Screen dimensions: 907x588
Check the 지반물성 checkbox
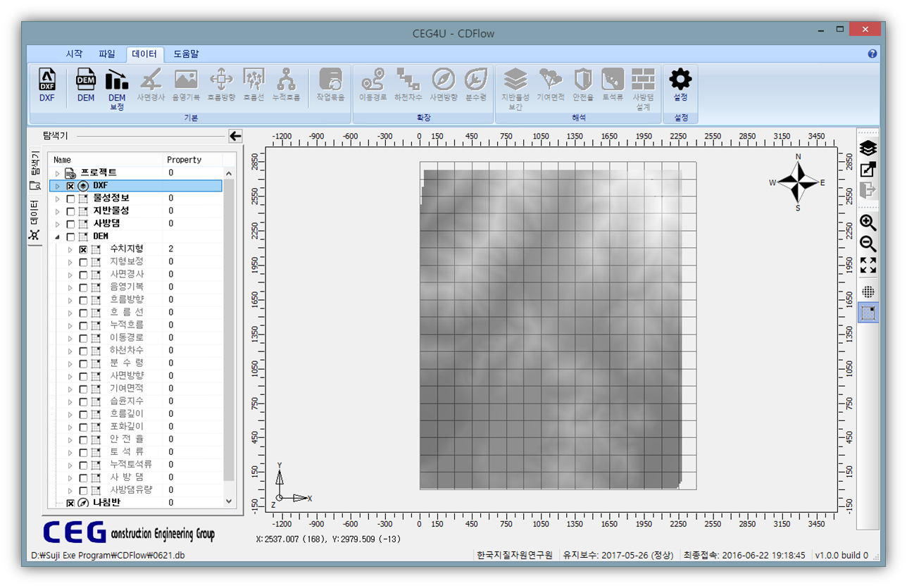click(x=70, y=211)
